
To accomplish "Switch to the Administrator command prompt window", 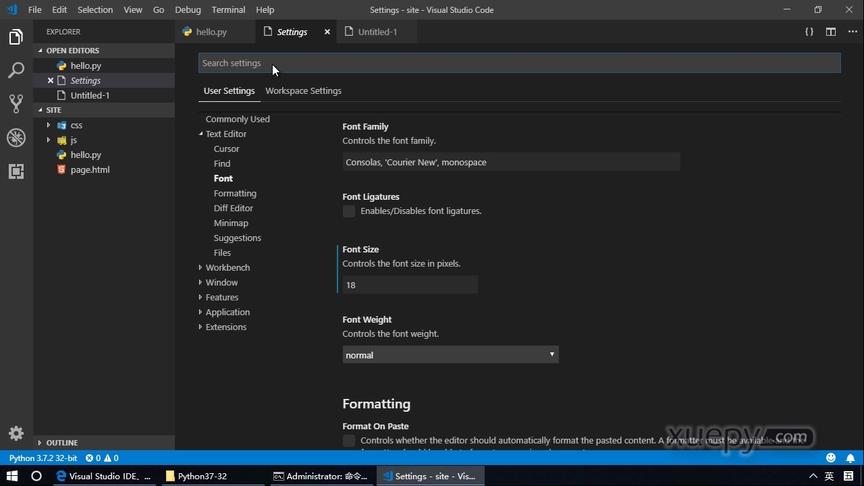I will coord(320,476).
